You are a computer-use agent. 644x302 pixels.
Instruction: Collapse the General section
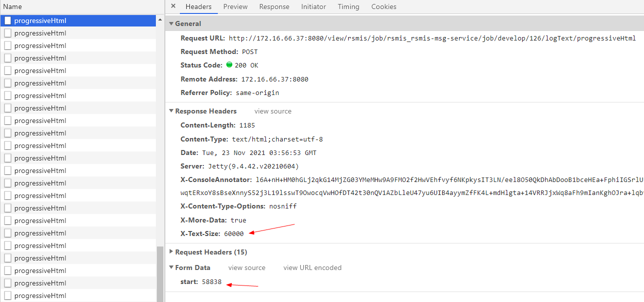(x=171, y=23)
